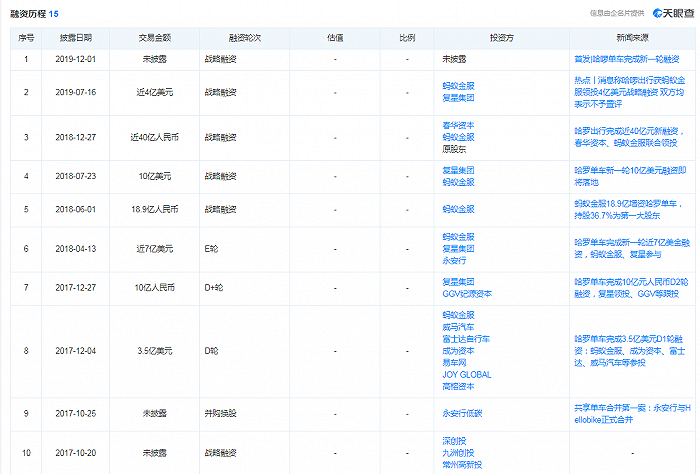Click 蚂蚁金服 in the D轮 row

[x=458, y=315]
